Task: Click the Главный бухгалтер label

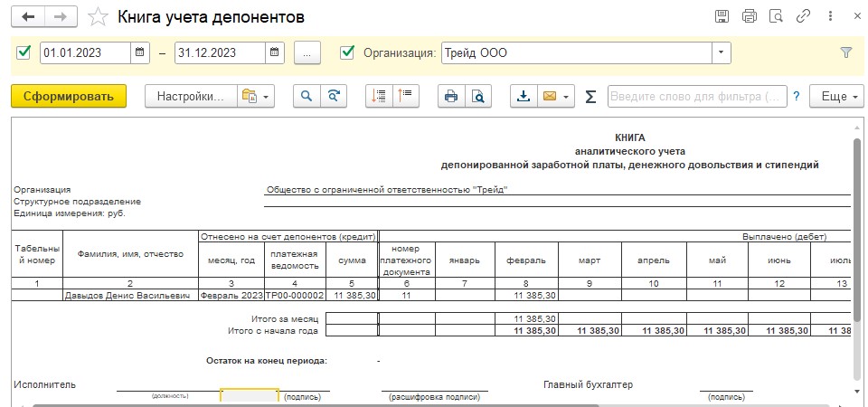Action: tap(588, 384)
